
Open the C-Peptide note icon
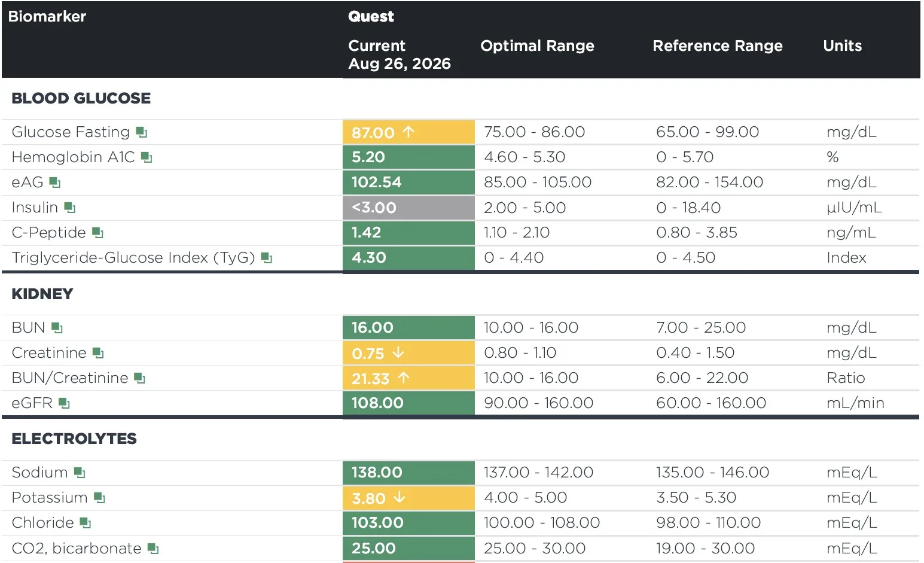pos(98,233)
